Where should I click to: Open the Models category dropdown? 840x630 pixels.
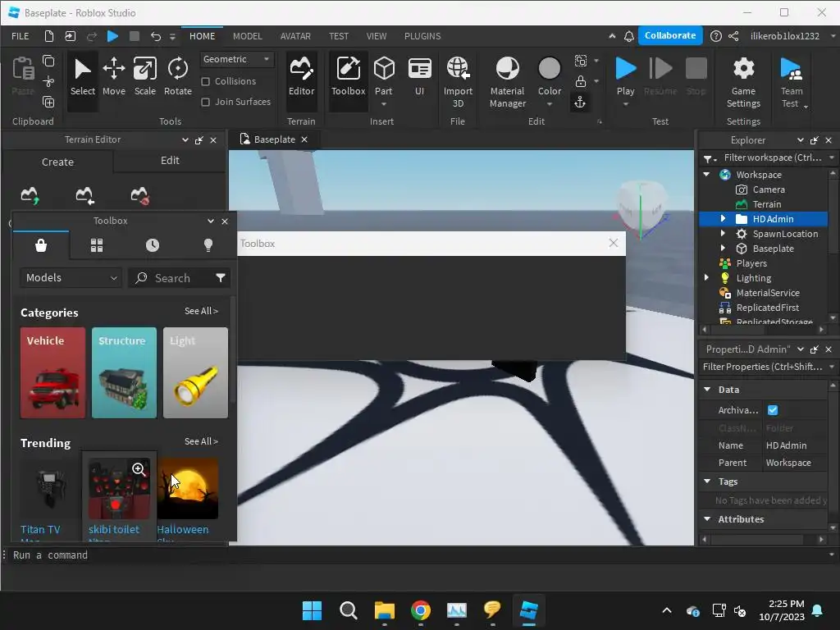click(x=71, y=277)
